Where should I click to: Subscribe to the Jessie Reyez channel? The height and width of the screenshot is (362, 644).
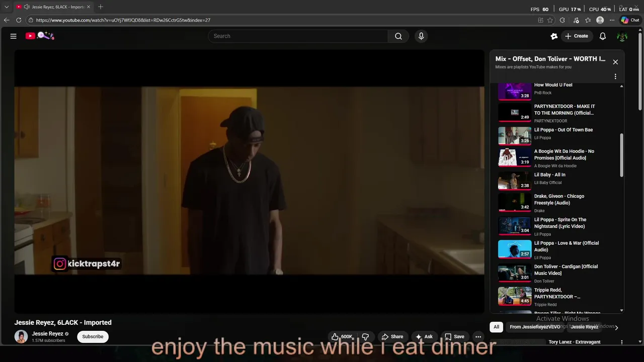pos(93,336)
